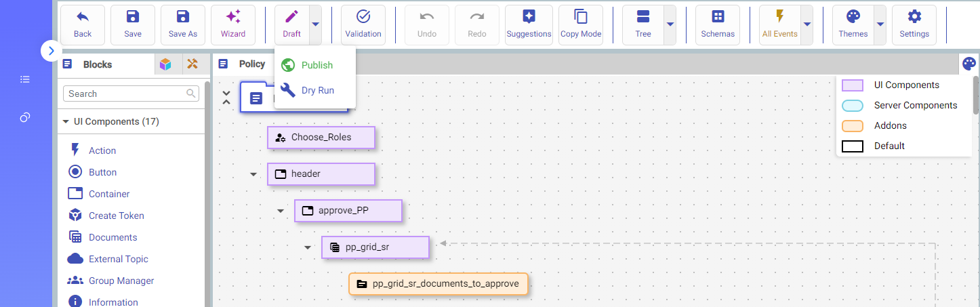
Task: Click the UI Components purple legend swatch
Action: coord(852,85)
